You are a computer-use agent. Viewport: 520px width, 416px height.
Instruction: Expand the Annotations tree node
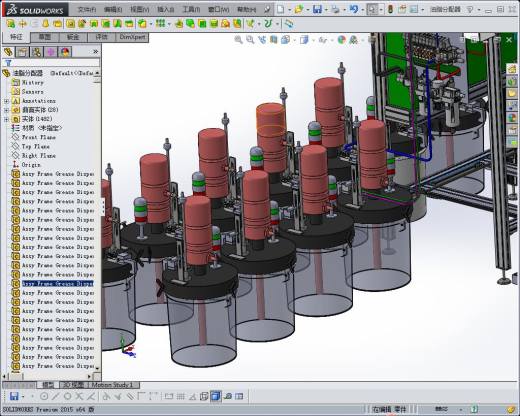pyautogui.click(x=6, y=101)
